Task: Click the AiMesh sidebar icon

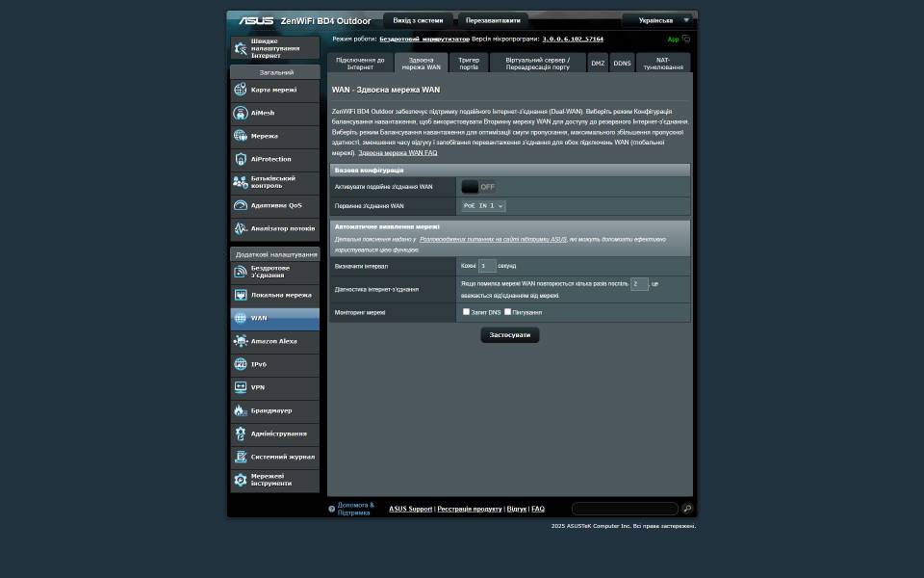Action: 241,113
